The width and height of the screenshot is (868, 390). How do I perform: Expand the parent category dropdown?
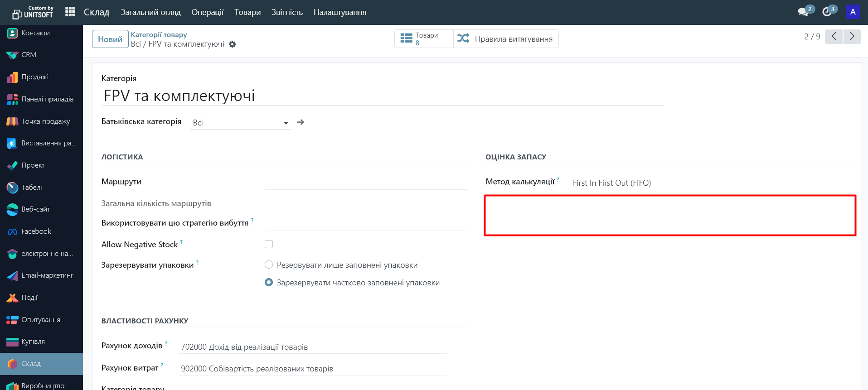pos(286,123)
